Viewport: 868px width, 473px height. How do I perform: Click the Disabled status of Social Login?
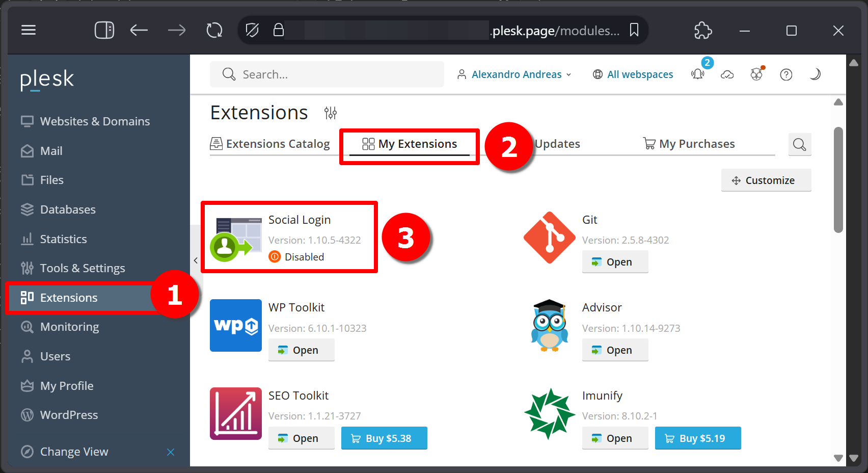pos(296,257)
